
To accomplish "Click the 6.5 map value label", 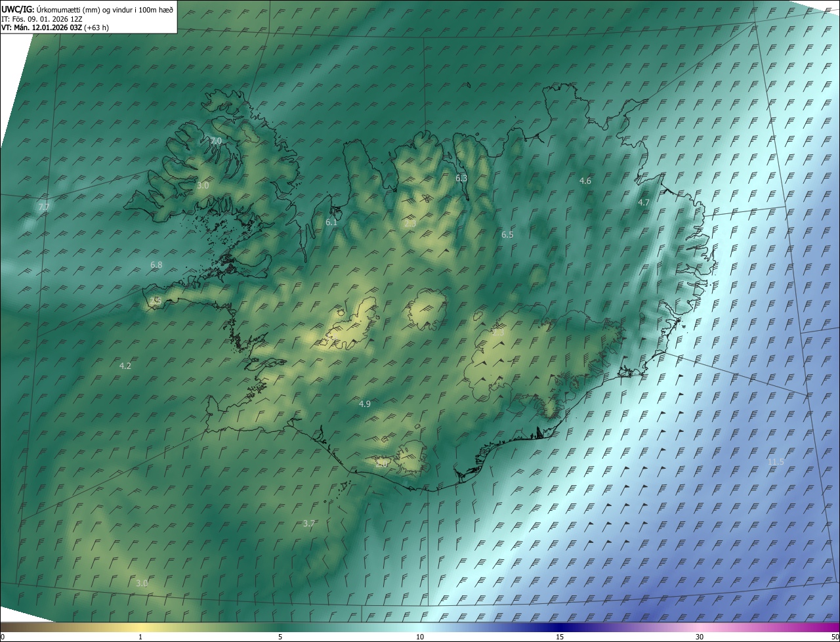I will 507,235.
